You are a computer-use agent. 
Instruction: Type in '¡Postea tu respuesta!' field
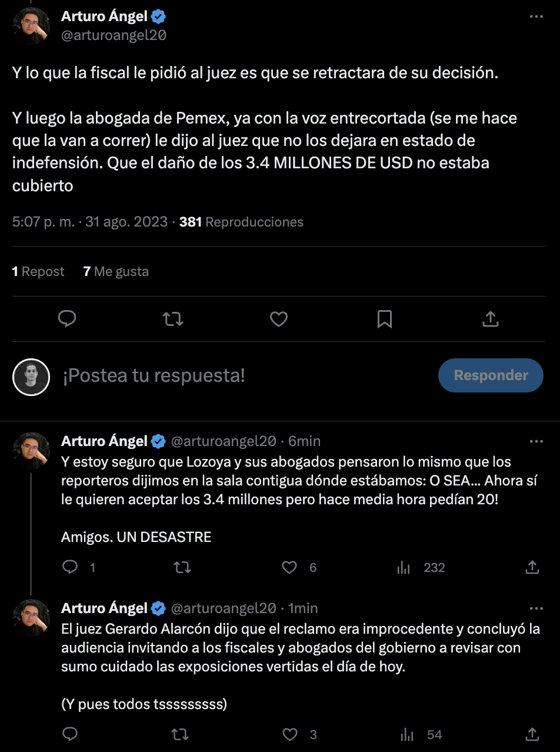point(235,375)
